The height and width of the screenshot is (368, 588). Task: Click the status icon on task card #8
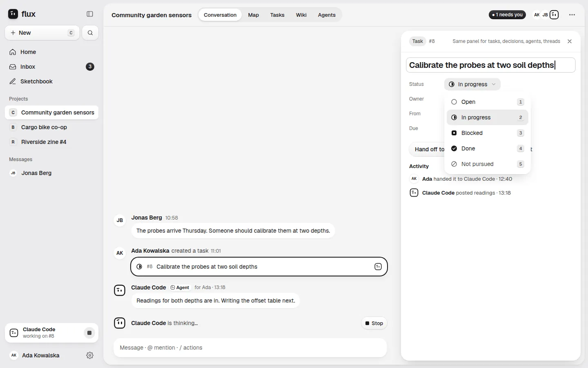pyautogui.click(x=139, y=267)
